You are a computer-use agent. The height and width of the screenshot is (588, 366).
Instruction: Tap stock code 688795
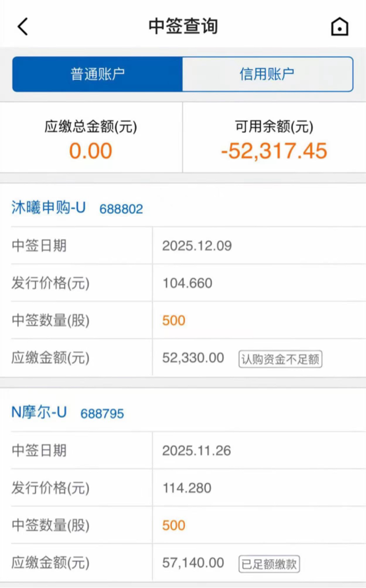102,413
